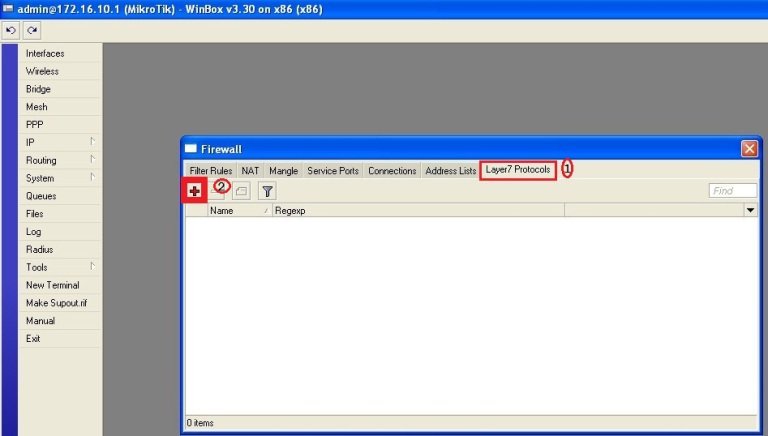
Task: Open Log from the sidebar menu
Action: pyautogui.click(x=60, y=231)
